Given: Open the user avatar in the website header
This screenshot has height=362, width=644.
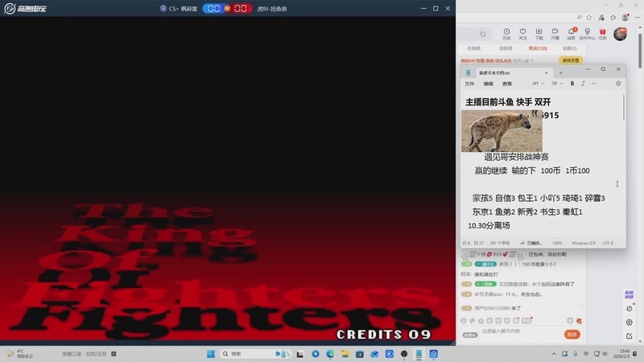Looking at the screenshot, I should 620,34.
